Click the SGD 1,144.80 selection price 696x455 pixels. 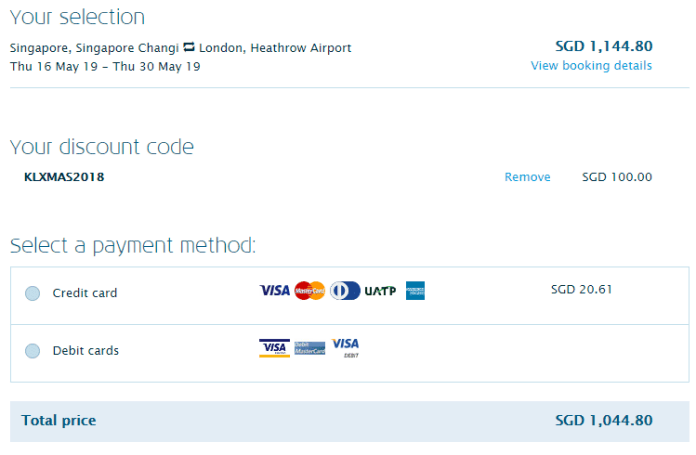[x=604, y=46]
